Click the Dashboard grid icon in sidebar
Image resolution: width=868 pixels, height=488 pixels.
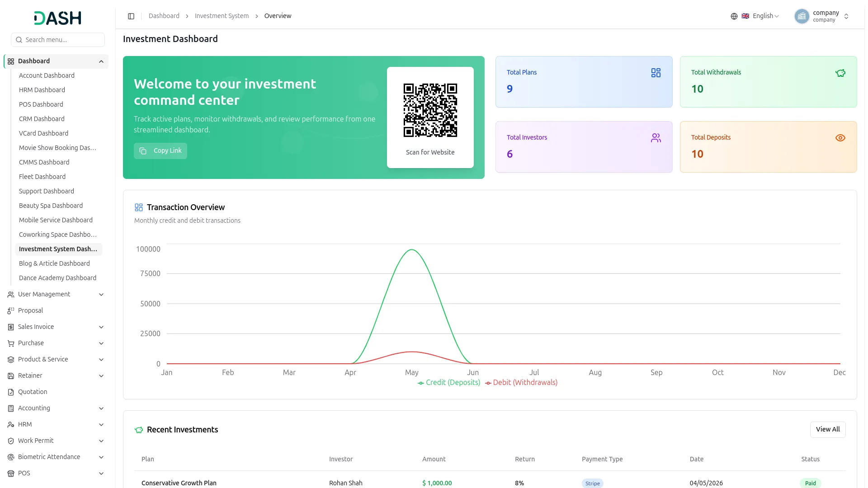click(11, 61)
